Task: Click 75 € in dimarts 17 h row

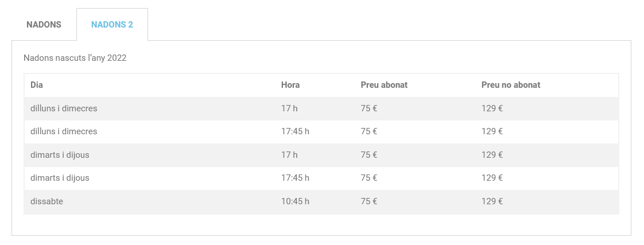Action: click(369, 155)
